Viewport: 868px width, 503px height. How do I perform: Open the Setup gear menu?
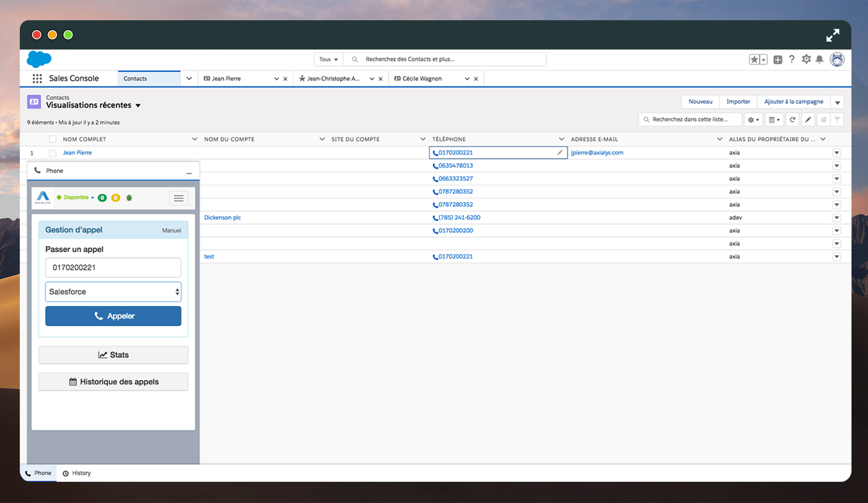806,59
